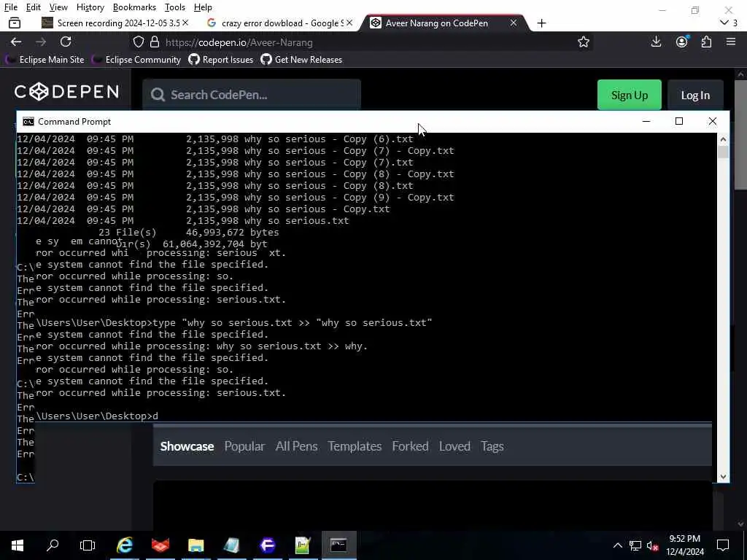Click the tracking protection shield icon
747x560 pixels.
point(138,42)
